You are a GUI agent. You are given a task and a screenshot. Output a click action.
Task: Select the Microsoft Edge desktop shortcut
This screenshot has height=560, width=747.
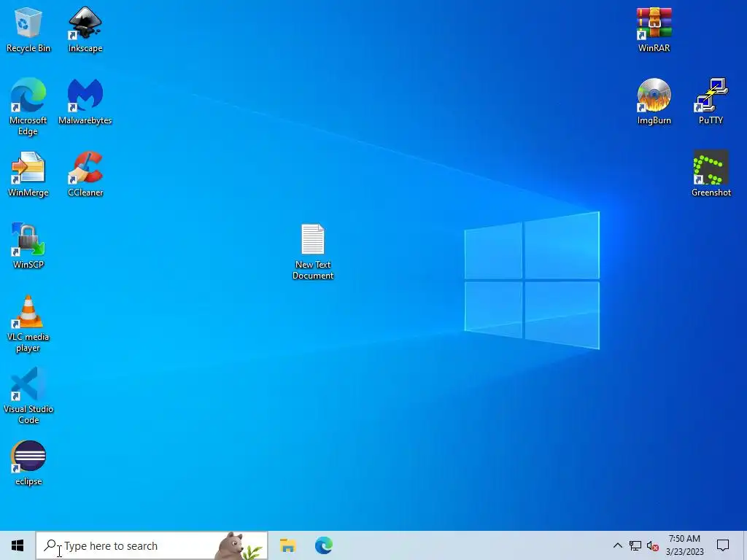(28, 106)
